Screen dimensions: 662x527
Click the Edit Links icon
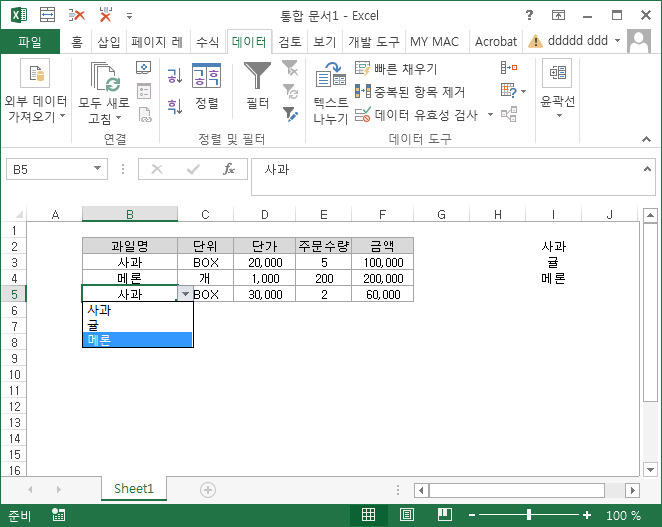pos(144,114)
